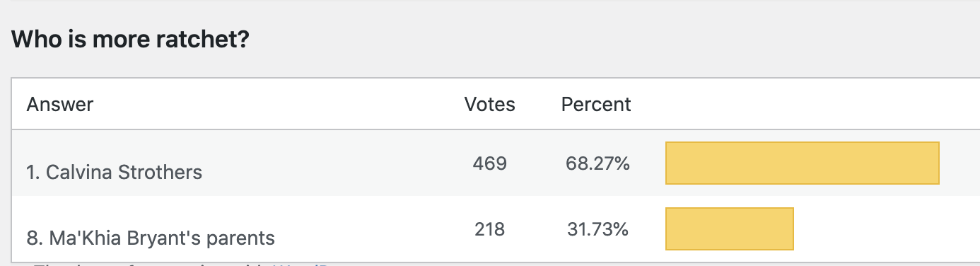Click the 68.27% percentage value
The width and height of the screenshot is (980, 266).
pos(597,163)
